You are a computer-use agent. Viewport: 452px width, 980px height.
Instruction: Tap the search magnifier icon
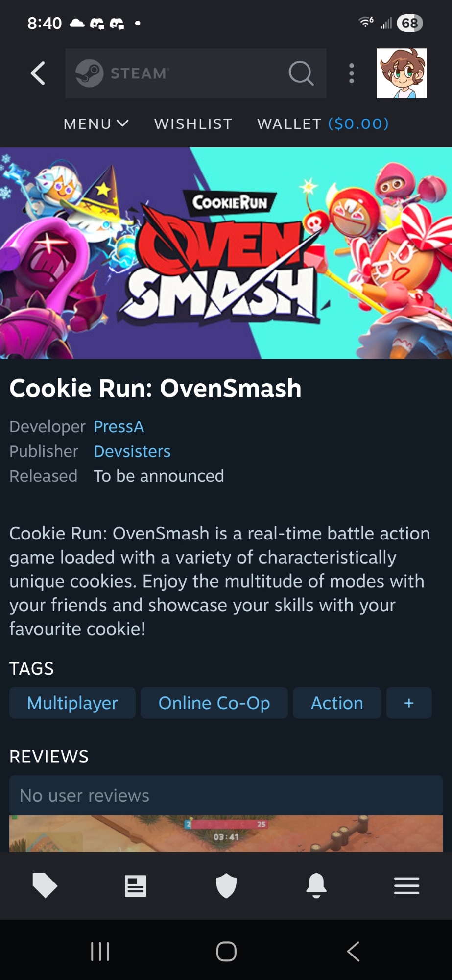301,73
